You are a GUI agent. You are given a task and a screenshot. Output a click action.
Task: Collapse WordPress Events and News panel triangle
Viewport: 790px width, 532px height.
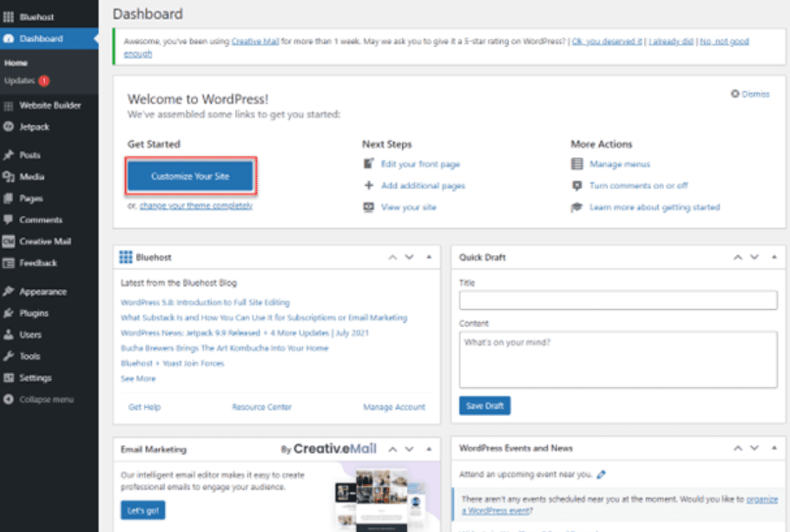point(774,448)
